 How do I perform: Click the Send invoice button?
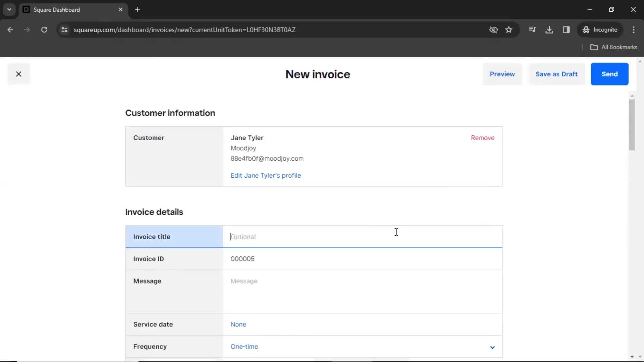click(x=609, y=74)
